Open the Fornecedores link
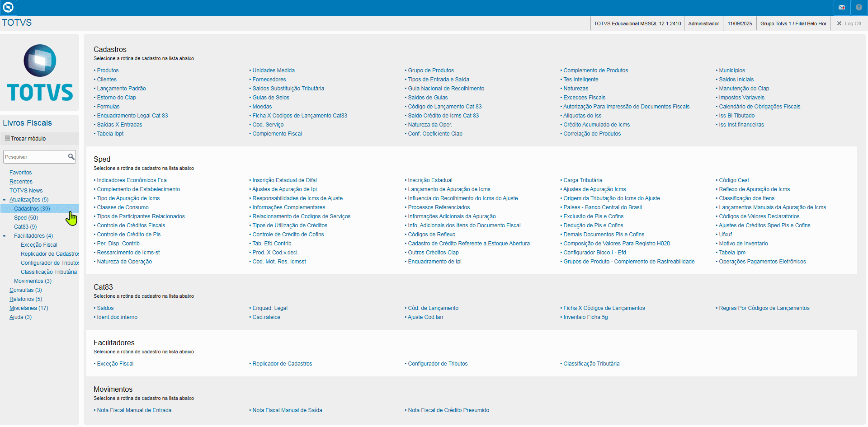Viewport: 868px width, 427px height. (269, 80)
